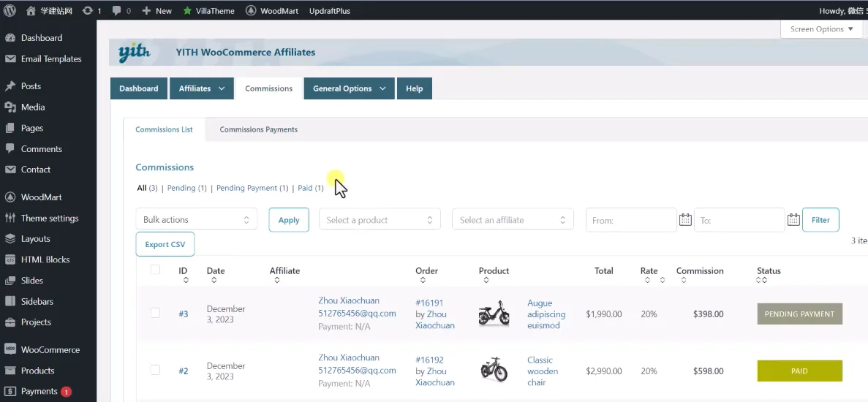Click the Augue adipiscing euismod bike thumbnail
Image resolution: width=868 pixels, height=402 pixels.
[x=494, y=313]
